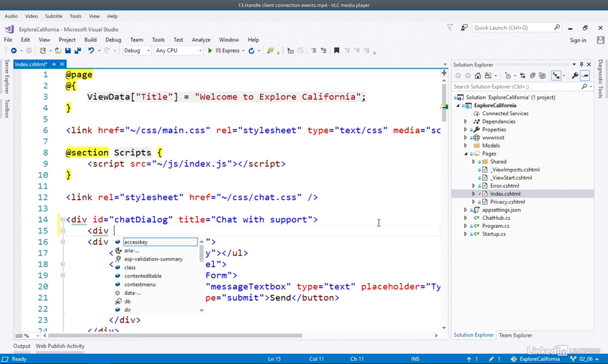Toggle auto-hide pin of Solution Explorer
This screenshot has height=364, width=608.
(x=581, y=64)
